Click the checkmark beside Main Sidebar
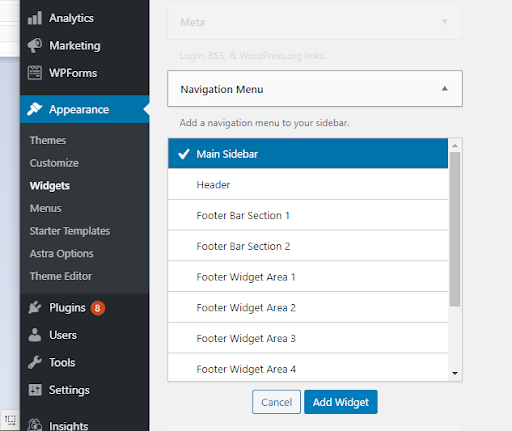The height and width of the screenshot is (431, 512). 184,154
